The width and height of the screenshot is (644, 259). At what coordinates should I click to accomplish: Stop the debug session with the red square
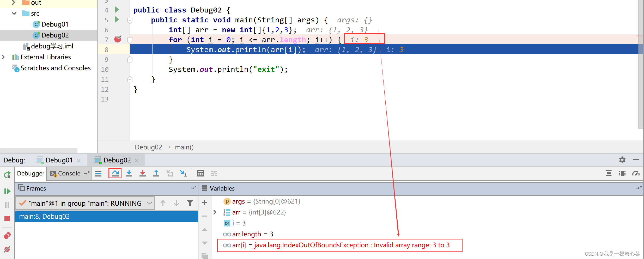pos(7,219)
